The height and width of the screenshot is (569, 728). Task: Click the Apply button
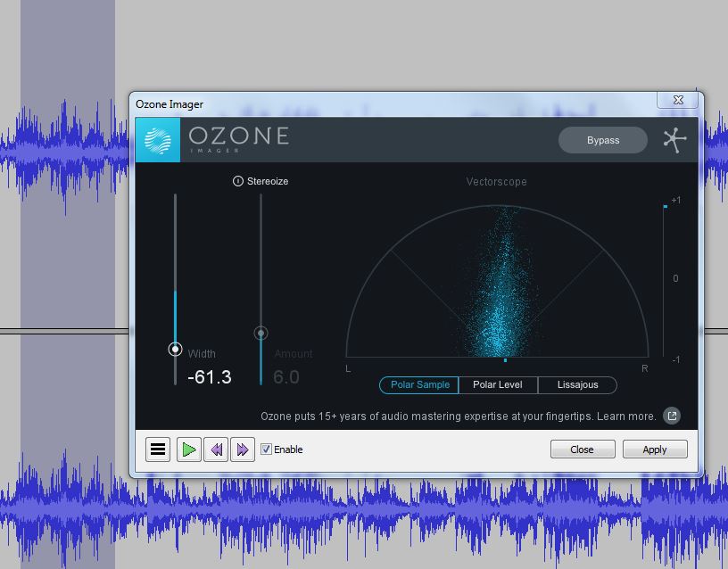[655, 449]
